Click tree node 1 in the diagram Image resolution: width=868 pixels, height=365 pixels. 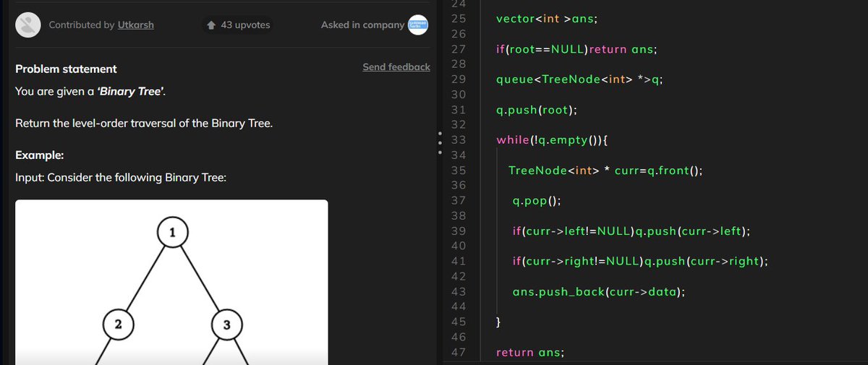pyautogui.click(x=172, y=233)
